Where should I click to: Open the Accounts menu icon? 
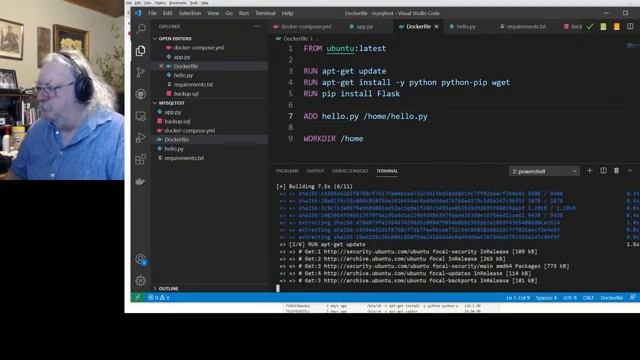[141, 259]
